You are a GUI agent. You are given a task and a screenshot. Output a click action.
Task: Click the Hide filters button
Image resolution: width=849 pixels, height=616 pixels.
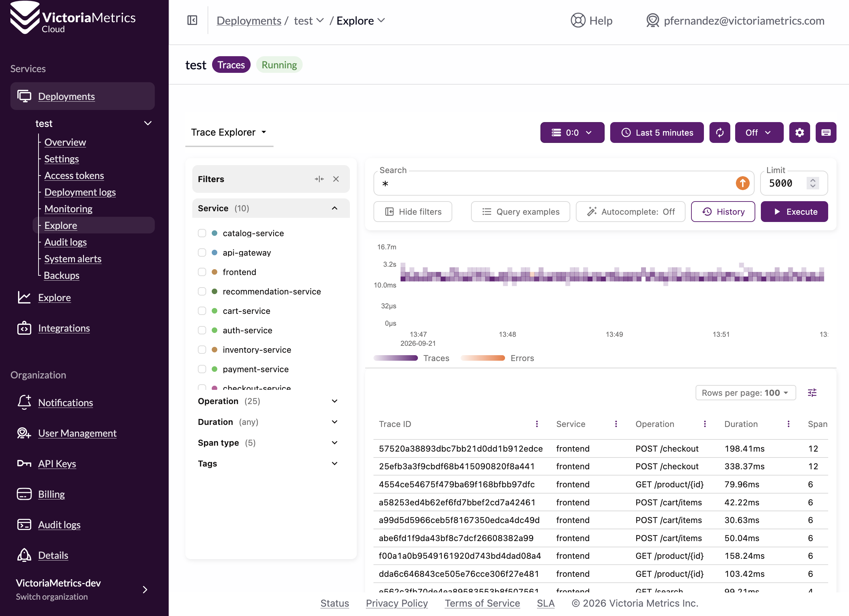point(412,212)
